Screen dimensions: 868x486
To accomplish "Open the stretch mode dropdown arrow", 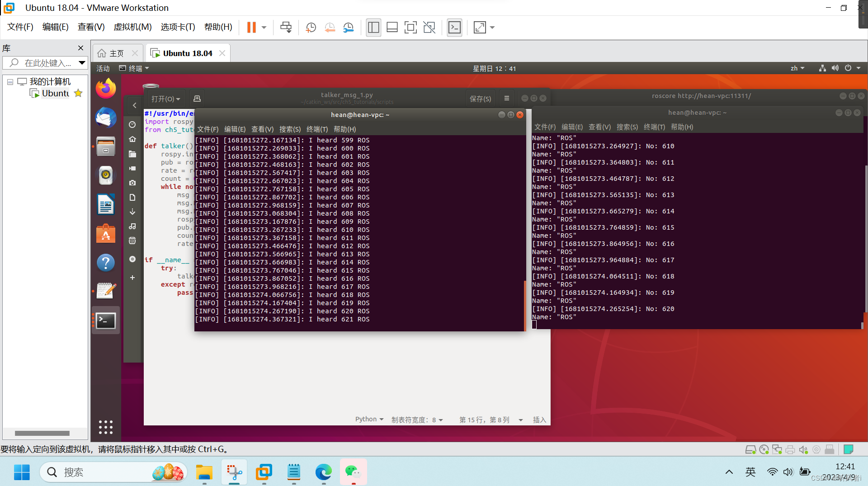I will (492, 28).
